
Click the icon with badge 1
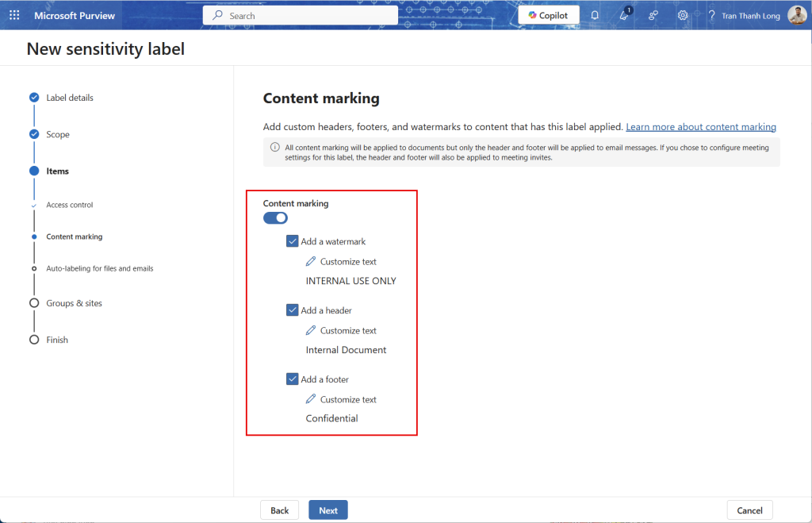[624, 15]
